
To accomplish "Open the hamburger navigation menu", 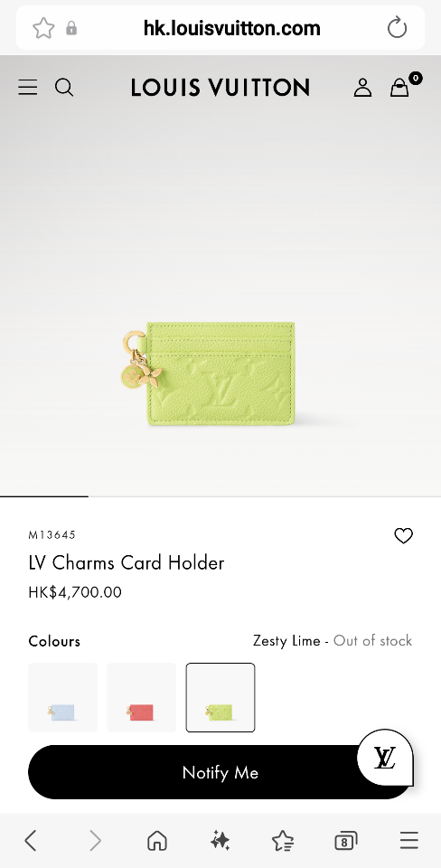I will tap(28, 88).
